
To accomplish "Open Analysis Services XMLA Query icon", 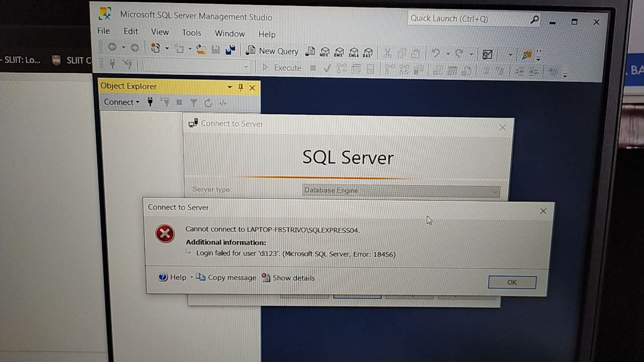I will pos(354,52).
